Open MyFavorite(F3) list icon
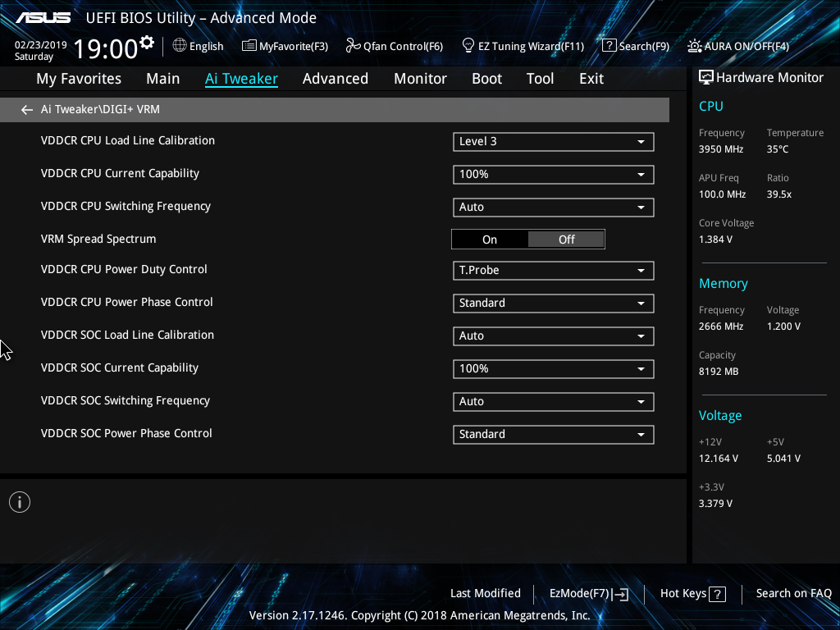Screen dimensions: 840x630 click(x=249, y=46)
